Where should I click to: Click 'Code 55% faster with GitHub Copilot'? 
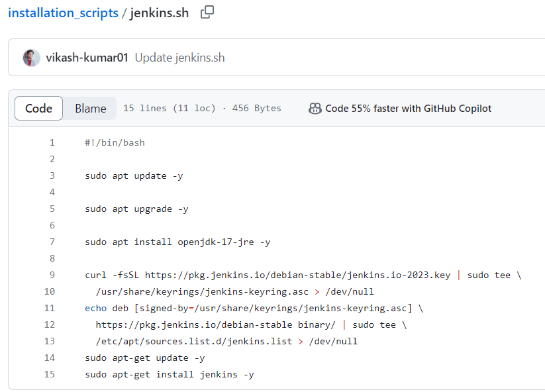(408, 109)
